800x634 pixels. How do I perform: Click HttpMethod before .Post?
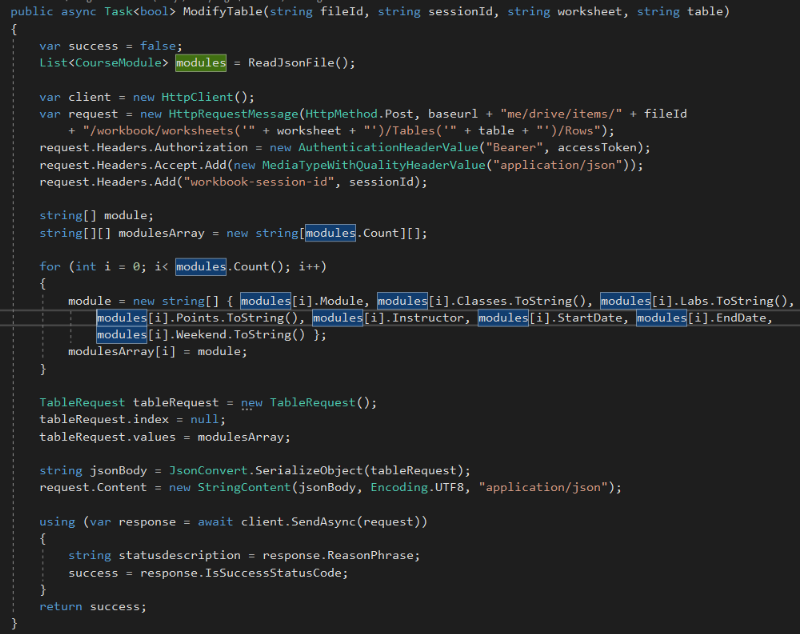tap(341, 114)
